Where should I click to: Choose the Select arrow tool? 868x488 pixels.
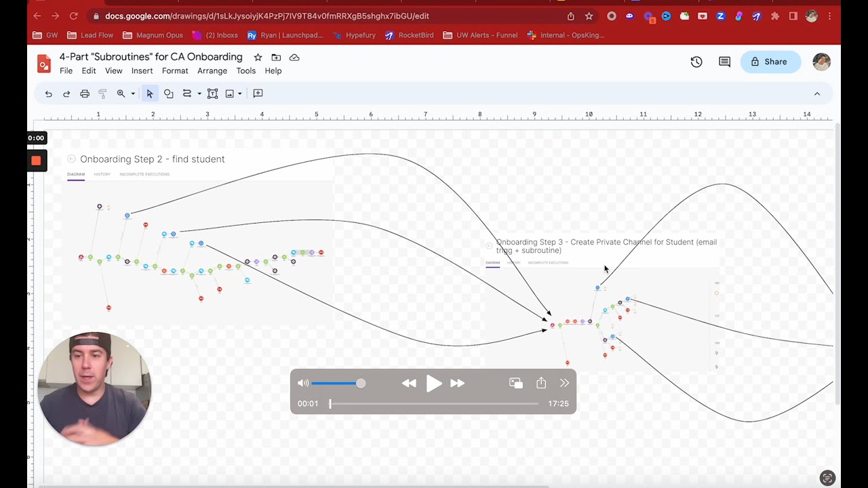[x=150, y=94]
